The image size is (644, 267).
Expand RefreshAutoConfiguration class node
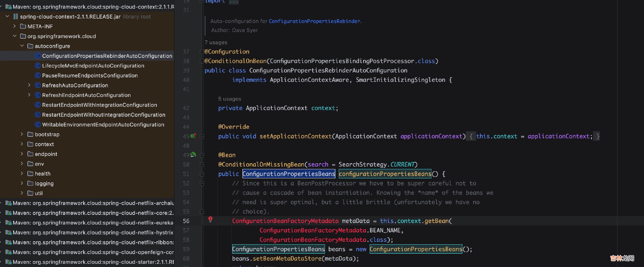[29, 85]
